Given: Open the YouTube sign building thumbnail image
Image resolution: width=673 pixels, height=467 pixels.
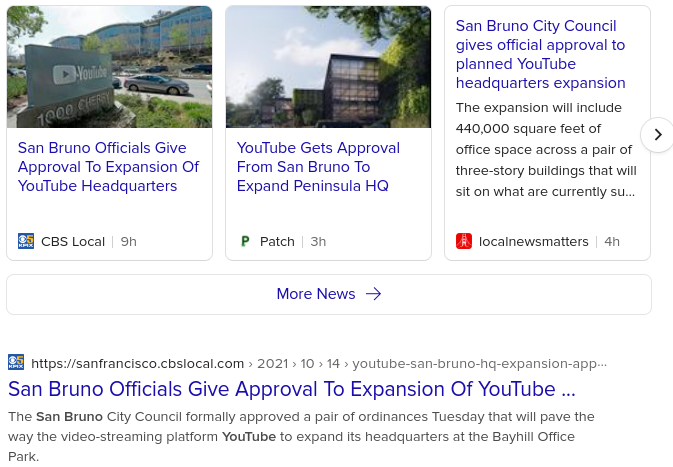Looking at the screenshot, I should [x=109, y=67].
